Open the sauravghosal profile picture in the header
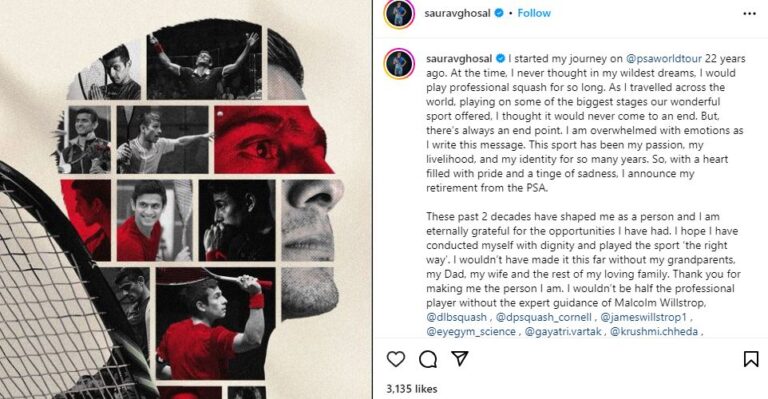This screenshot has height=399, width=768. point(400,14)
